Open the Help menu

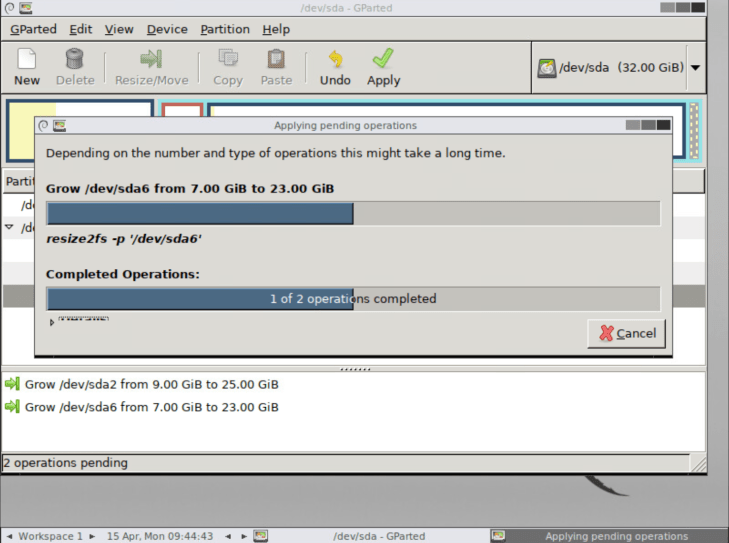point(276,29)
